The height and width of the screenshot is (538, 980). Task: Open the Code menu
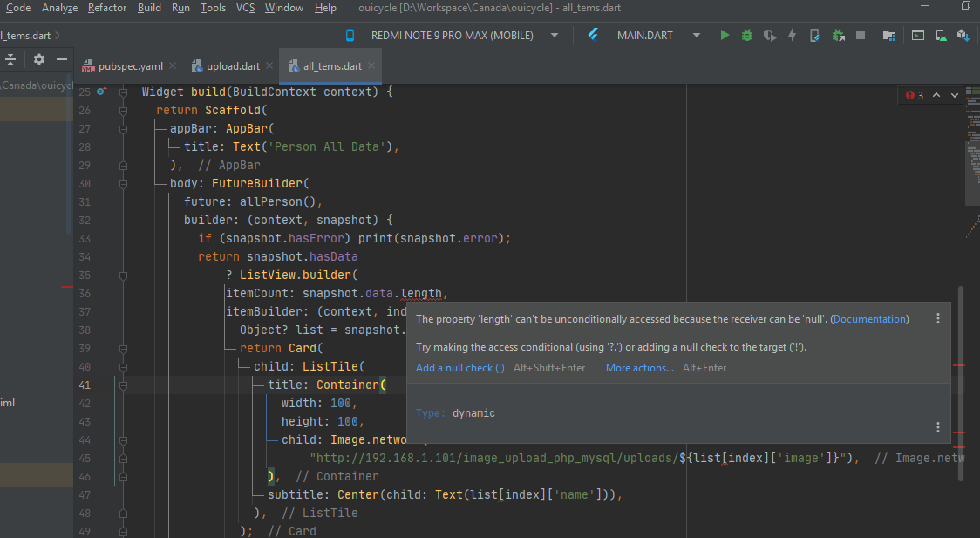(18, 8)
